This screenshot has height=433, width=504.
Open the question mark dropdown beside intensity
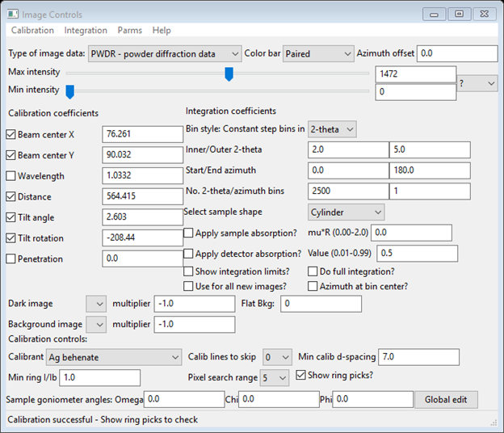477,83
